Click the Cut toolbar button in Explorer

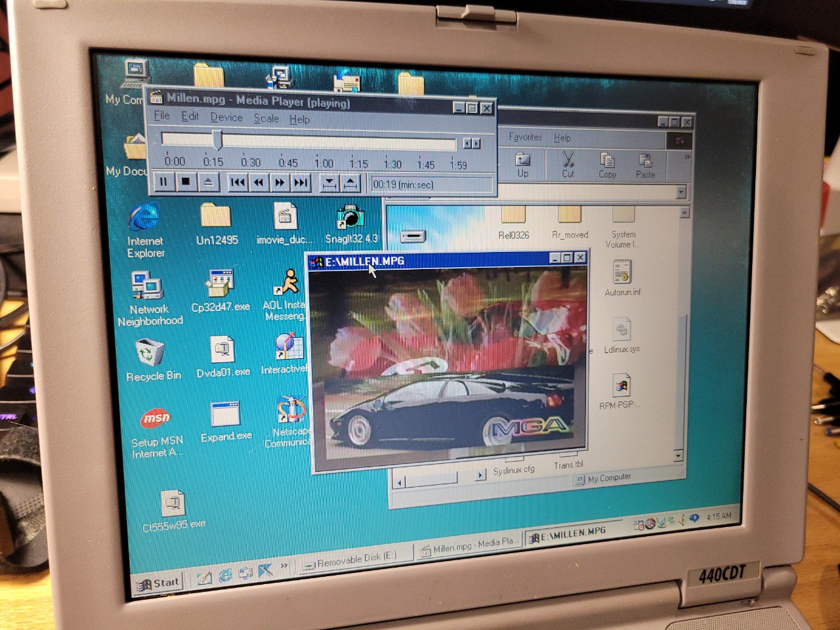click(x=568, y=165)
